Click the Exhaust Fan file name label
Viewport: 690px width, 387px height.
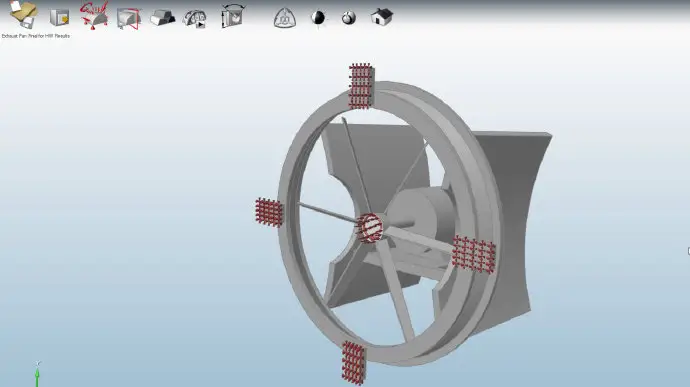[36, 36]
